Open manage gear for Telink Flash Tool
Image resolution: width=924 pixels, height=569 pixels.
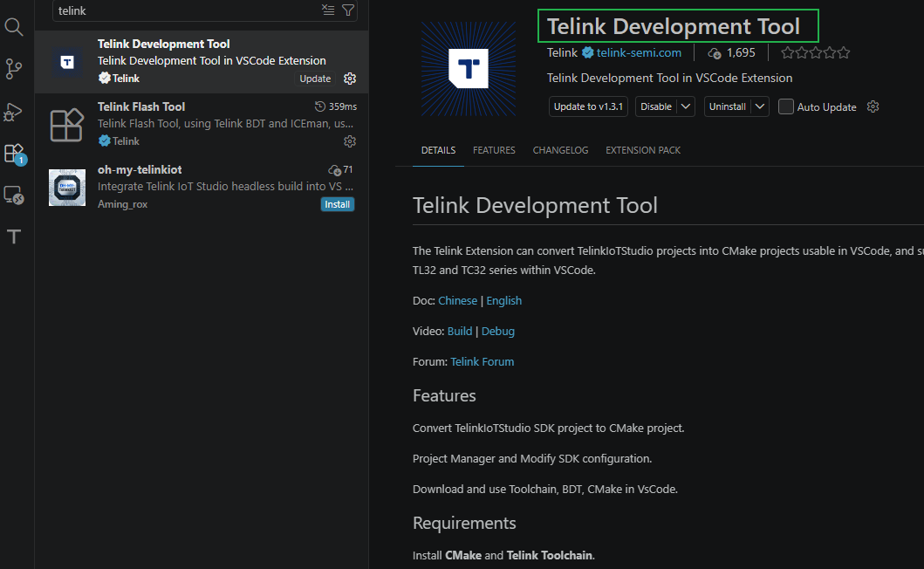coord(350,141)
